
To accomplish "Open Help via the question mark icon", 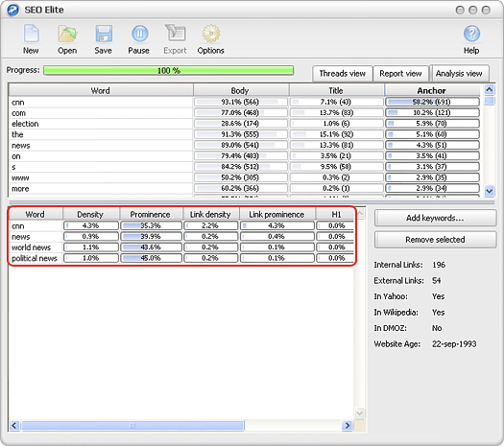I will point(471,34).
